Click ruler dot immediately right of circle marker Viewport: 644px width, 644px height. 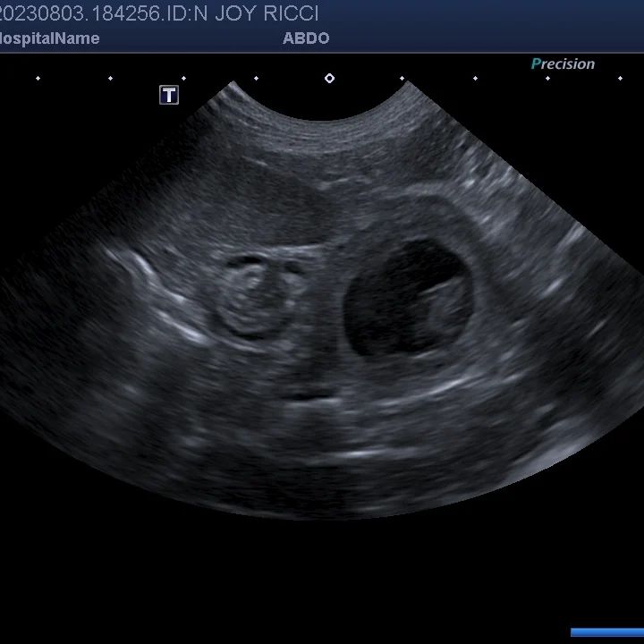[402, 79]
